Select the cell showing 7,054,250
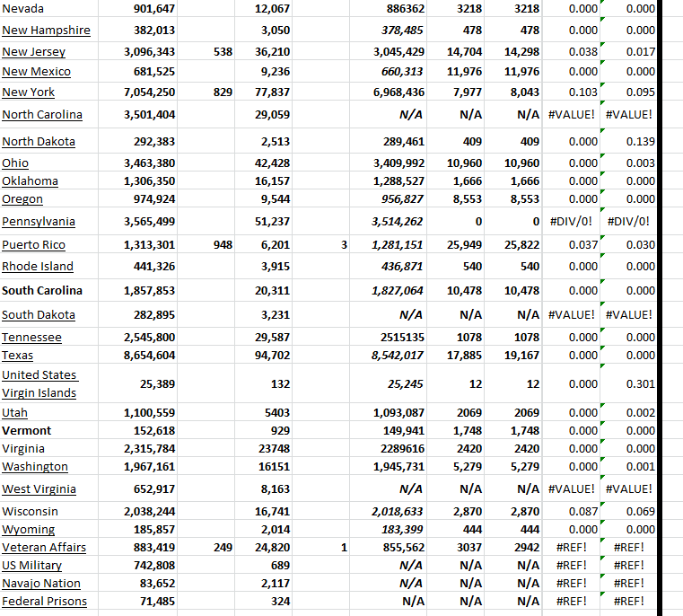The height and width of the screenshot is (616, 683). click(x=149, y=92)
